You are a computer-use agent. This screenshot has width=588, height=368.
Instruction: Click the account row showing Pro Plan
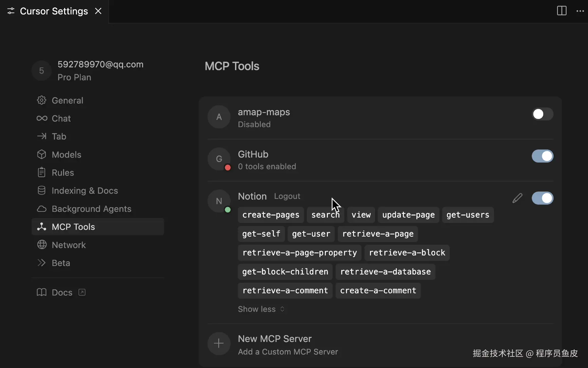click(87, 71)
